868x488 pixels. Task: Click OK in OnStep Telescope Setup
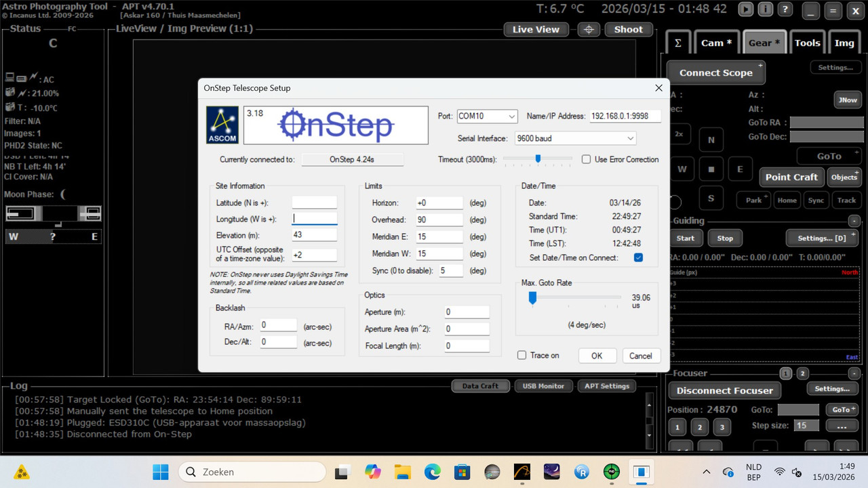click(x=597, y=356)
